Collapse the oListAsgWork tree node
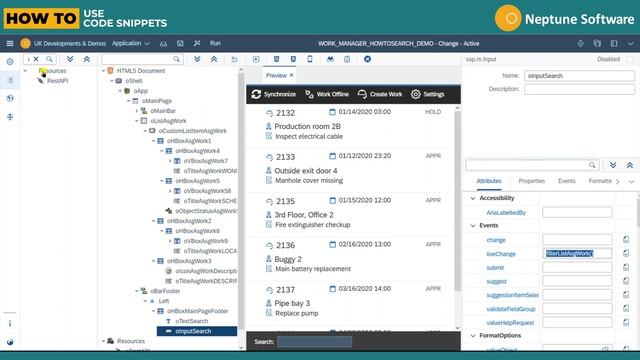Screen dimensions: 640x360 tap(137, 121)
